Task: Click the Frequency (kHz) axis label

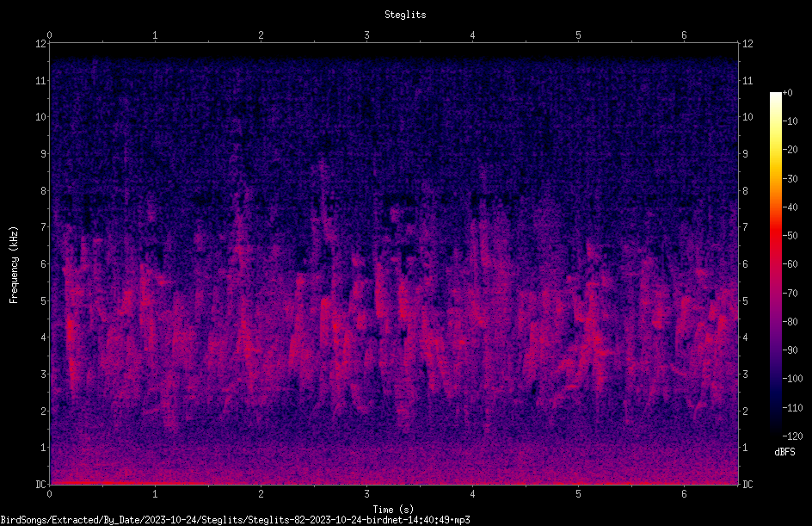Action: 14,265
